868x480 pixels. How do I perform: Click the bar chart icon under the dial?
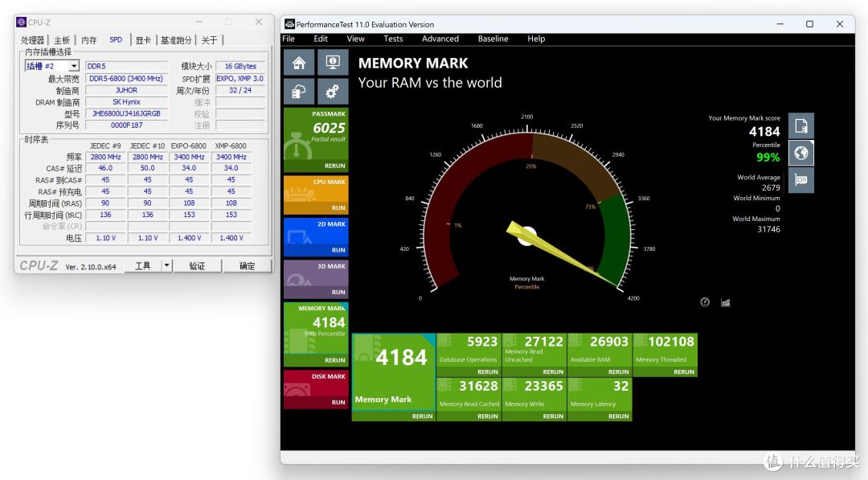pyautogui.click(x=725, y=302)
